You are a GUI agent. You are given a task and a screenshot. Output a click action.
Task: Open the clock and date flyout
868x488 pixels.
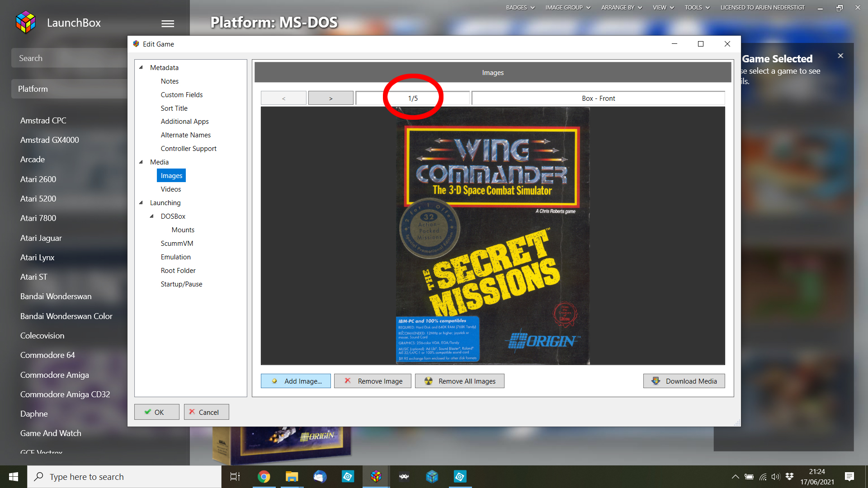[817, 477]
